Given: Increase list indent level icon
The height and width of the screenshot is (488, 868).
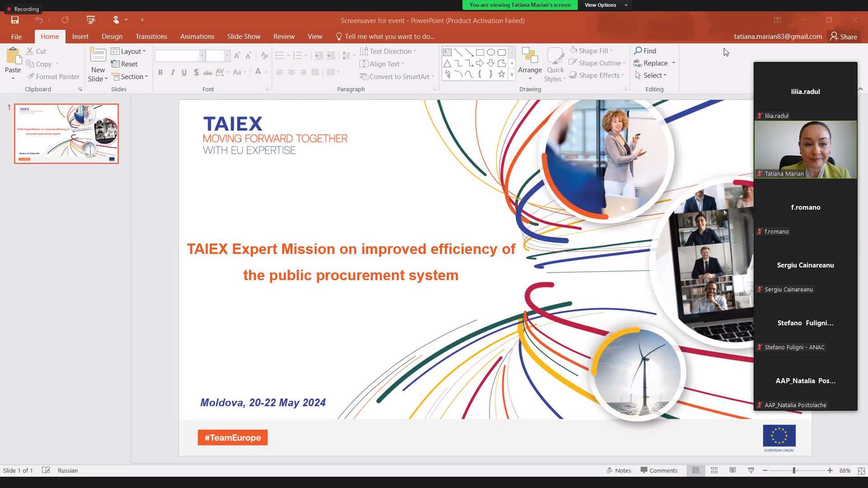Looking at the screenshot, I should 331,56.
